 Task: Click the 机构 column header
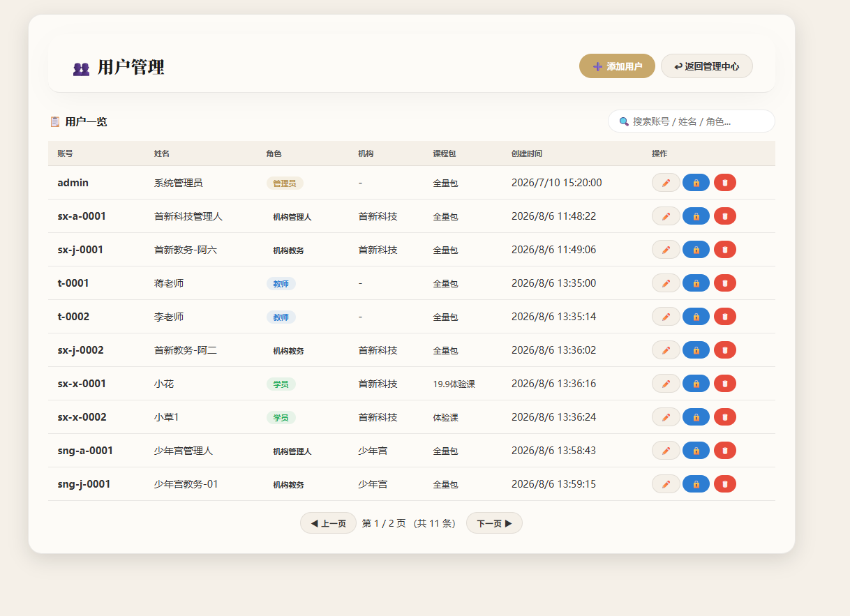[x=366, y=153]
